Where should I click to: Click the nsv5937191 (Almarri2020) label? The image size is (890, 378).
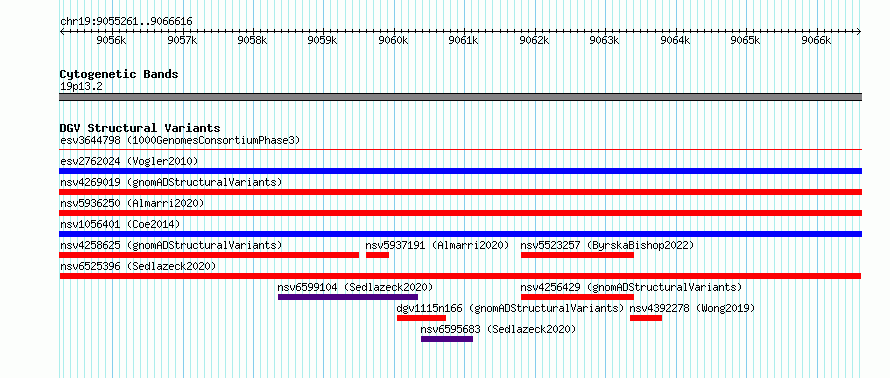coord(437,245)
